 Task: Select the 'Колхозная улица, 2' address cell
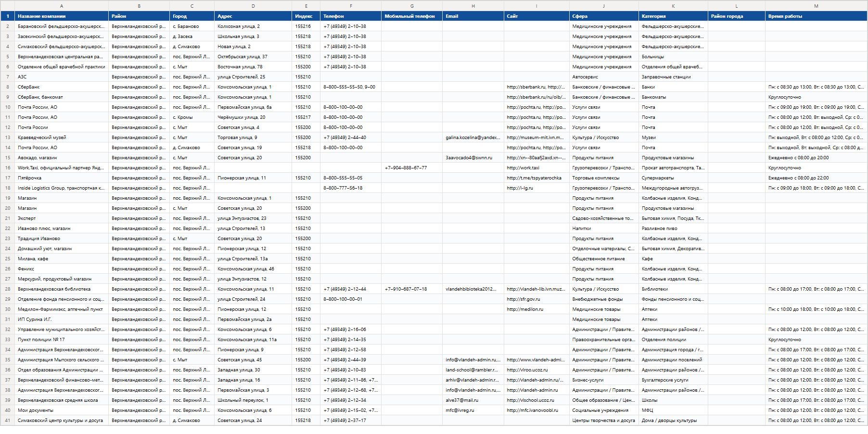click(253, 26)
